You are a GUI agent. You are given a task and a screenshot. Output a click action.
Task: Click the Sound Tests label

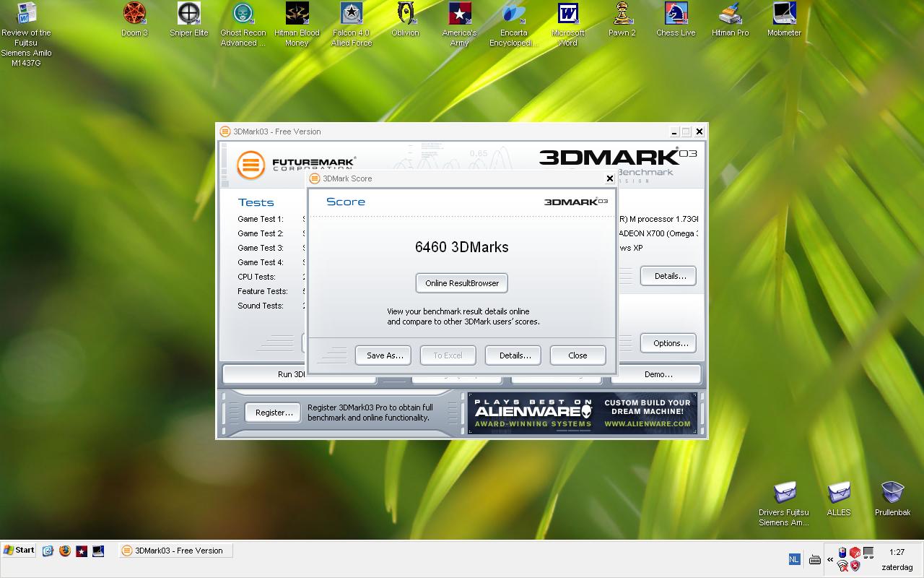[261, 306]
